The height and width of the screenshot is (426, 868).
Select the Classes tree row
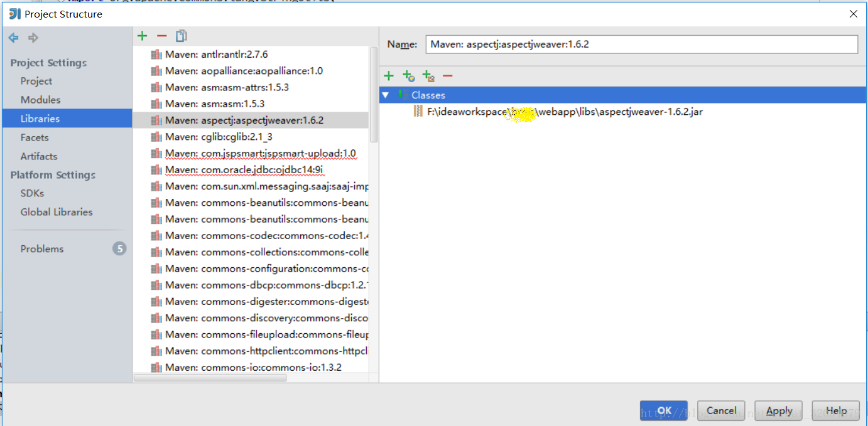(622, 95)
